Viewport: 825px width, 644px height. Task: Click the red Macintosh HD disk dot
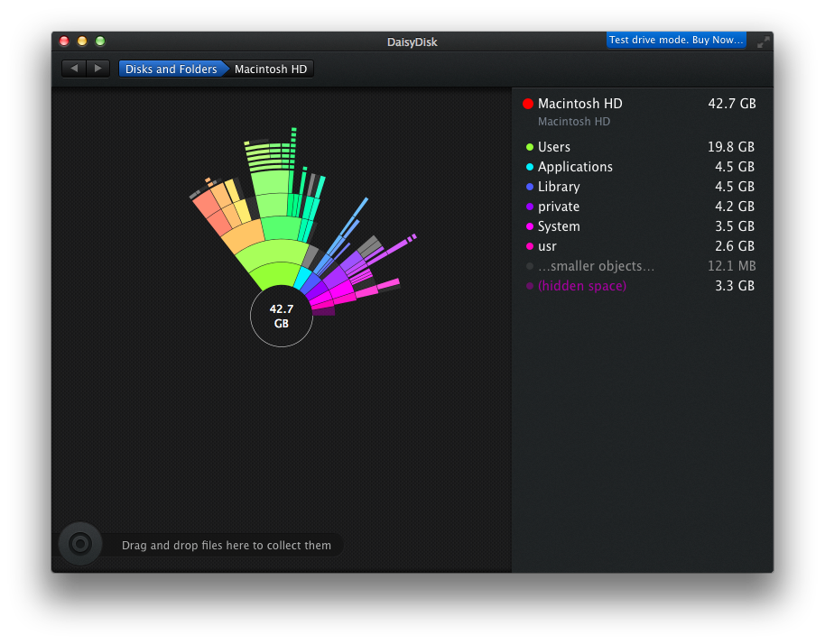528,104
